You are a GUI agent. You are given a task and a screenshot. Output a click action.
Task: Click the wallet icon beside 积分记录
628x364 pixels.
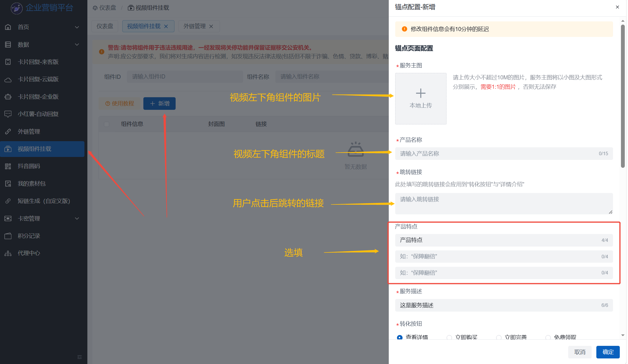click(x=8, y=236)
